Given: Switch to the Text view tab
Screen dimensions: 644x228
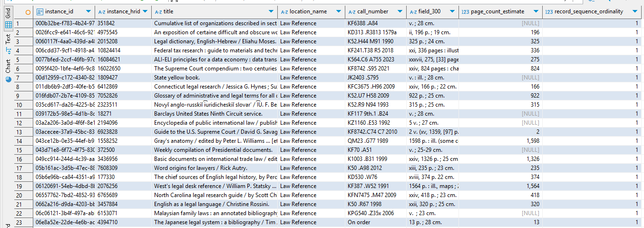Looking at the screenshot, I should (8, 45).
